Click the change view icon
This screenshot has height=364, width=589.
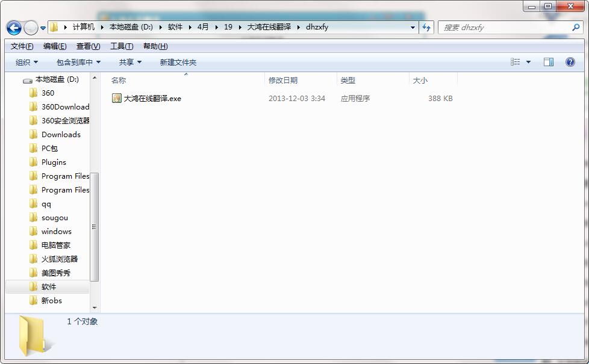click(x=516, y=62)
